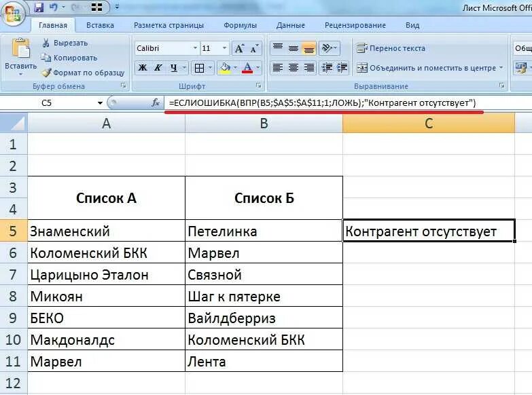Viewport: 532px width, 395px height.
Task: Select cell containing Царицыно Эталон
Action: (x=106, y=274)
